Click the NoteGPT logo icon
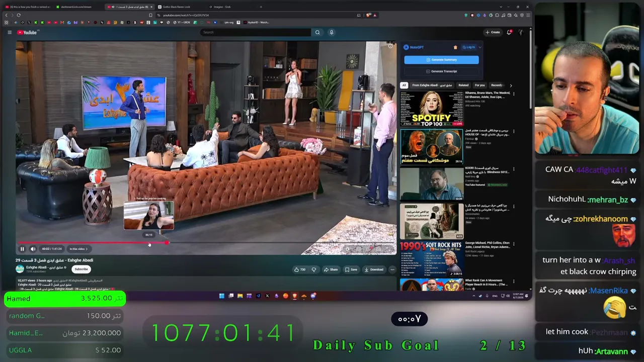 (x=406, y=47)
